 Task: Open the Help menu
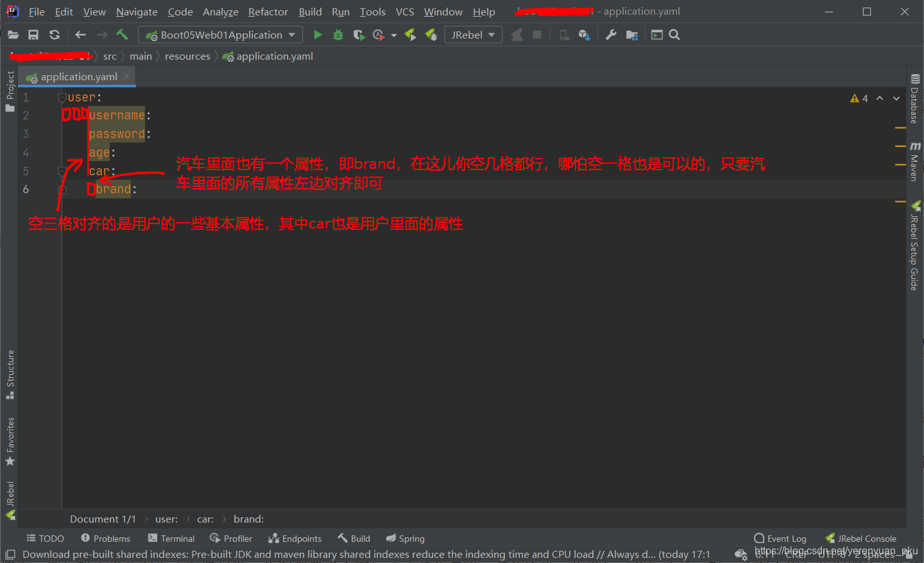484,12
